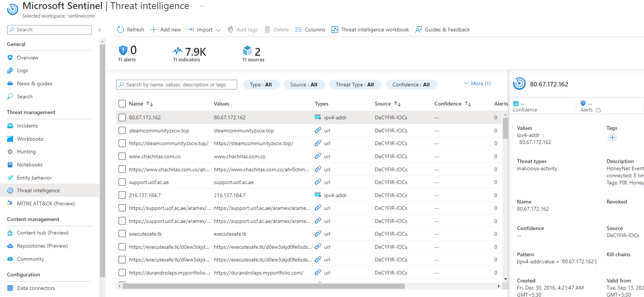Screen dimensions: 644x297
Task: Click the Add new plus icon
Action: 153,30
